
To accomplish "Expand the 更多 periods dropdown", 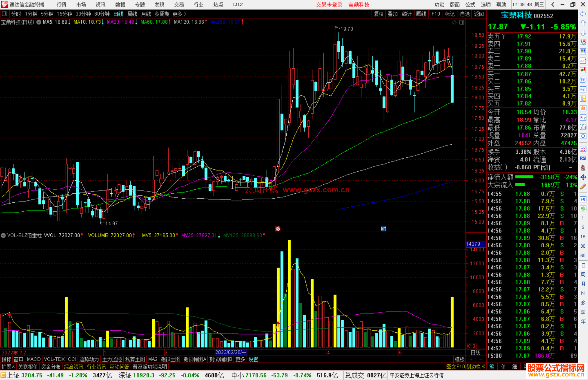I will 179,14.
